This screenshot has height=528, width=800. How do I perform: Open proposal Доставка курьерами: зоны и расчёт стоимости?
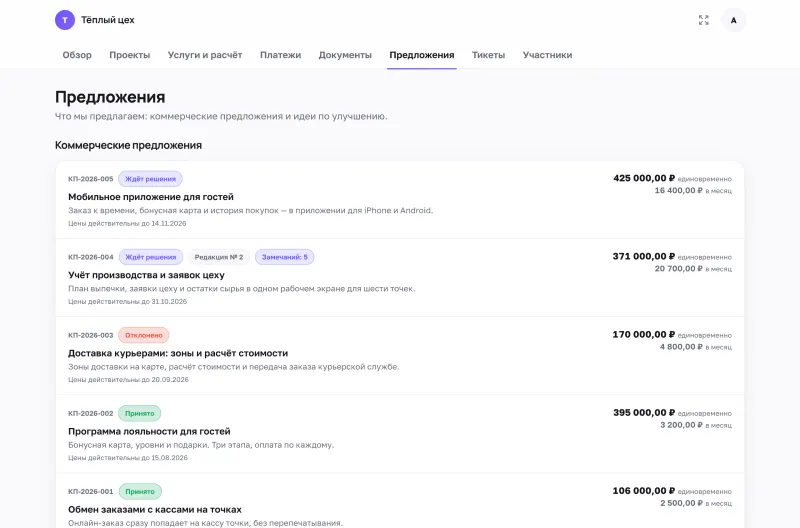tap(178, 353)
